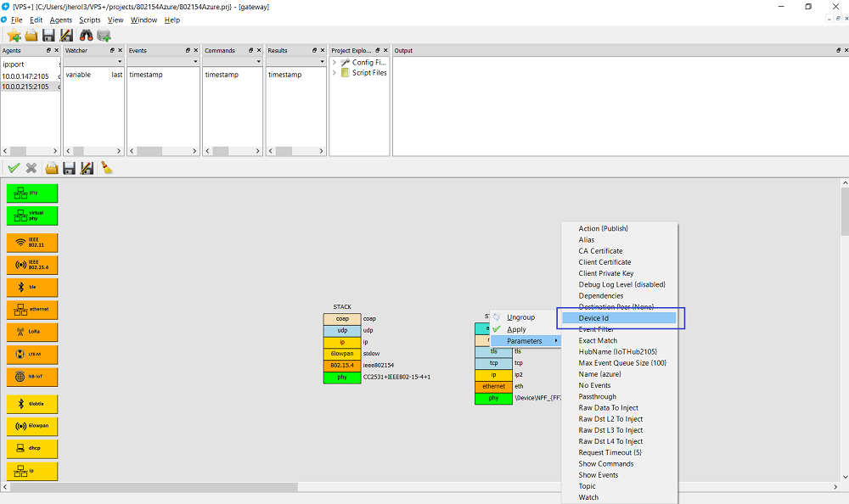Close the Events panel

(195, 50)
